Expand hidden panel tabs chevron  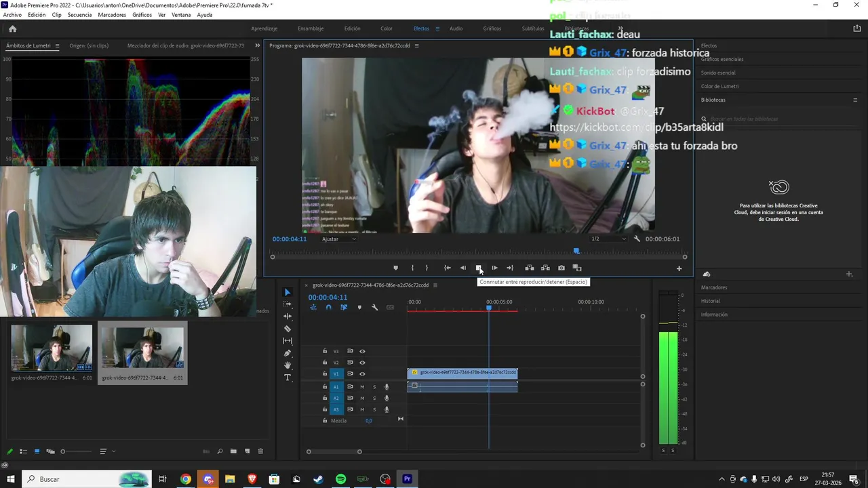pyautogui.click(x=257, y=45)
